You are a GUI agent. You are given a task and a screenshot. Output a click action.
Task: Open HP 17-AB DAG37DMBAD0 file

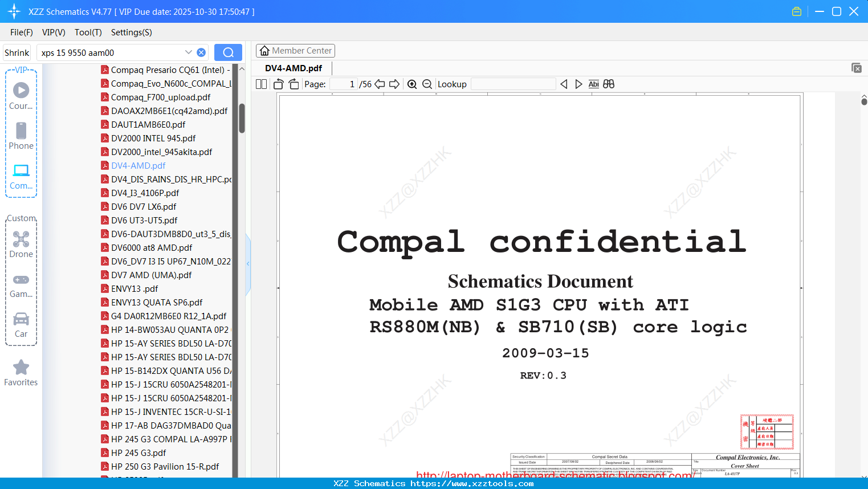click(x=166, y=426)
